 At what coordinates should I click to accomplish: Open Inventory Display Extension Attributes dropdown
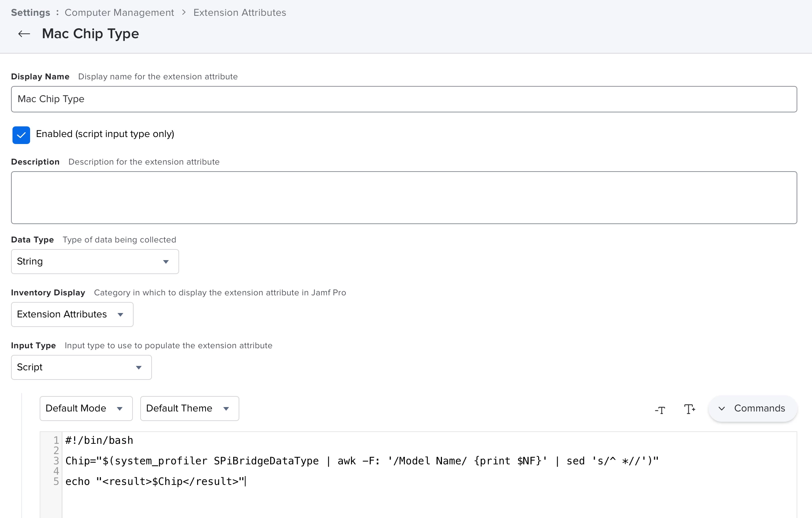(72, 314)
